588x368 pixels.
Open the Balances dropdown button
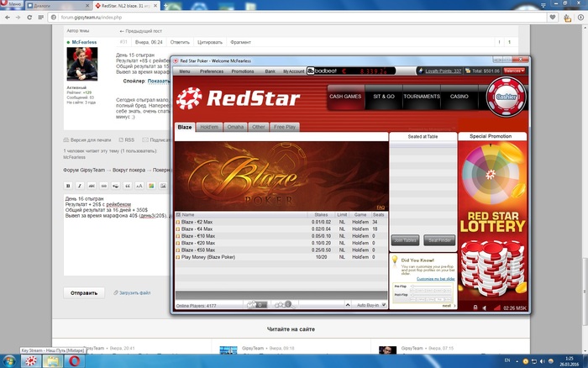click(514, 71)
